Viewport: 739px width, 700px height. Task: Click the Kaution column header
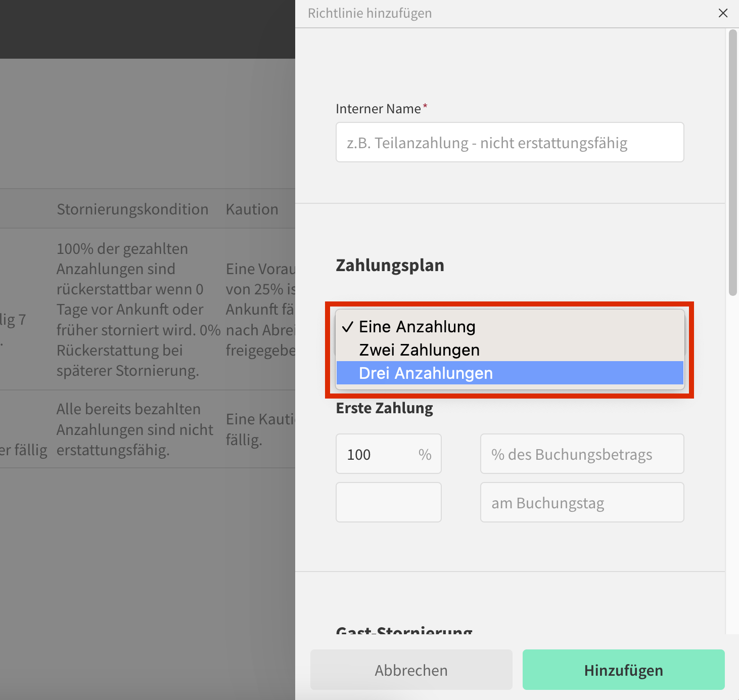(x=252, y=209)
